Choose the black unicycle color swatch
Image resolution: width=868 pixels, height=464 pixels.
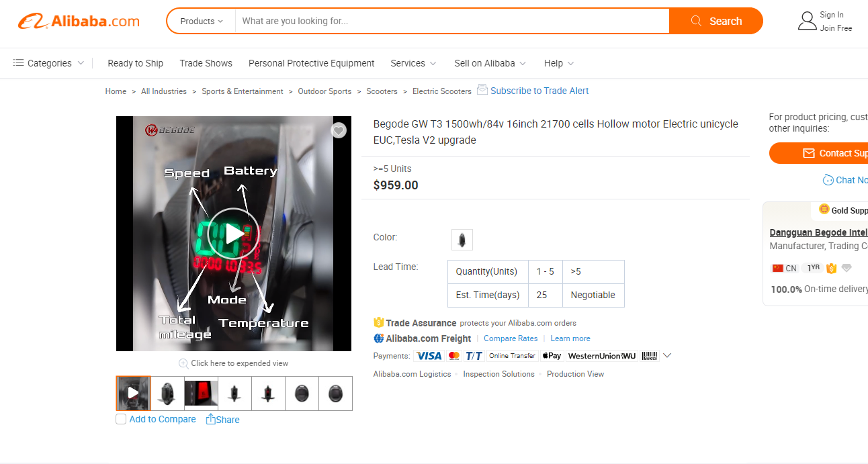[462, 240]
